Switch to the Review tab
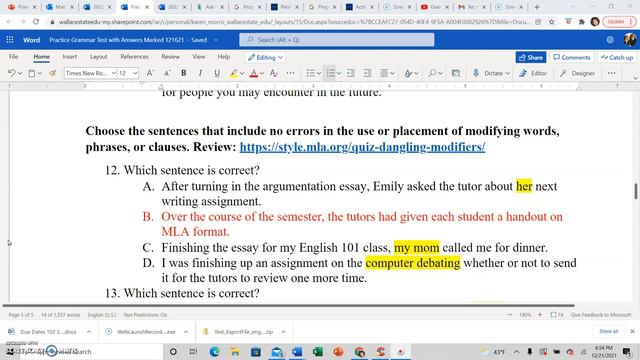 (x=170, y=57)
